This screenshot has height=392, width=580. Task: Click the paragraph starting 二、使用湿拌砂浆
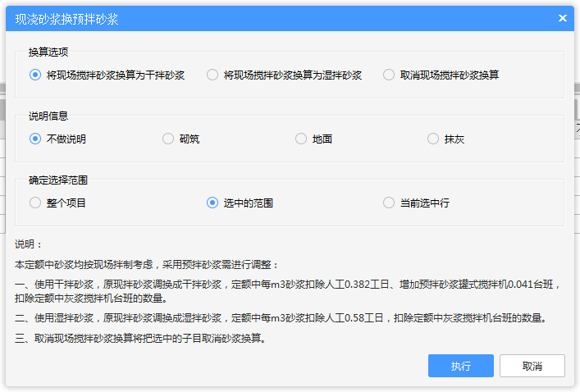(281, 318)
